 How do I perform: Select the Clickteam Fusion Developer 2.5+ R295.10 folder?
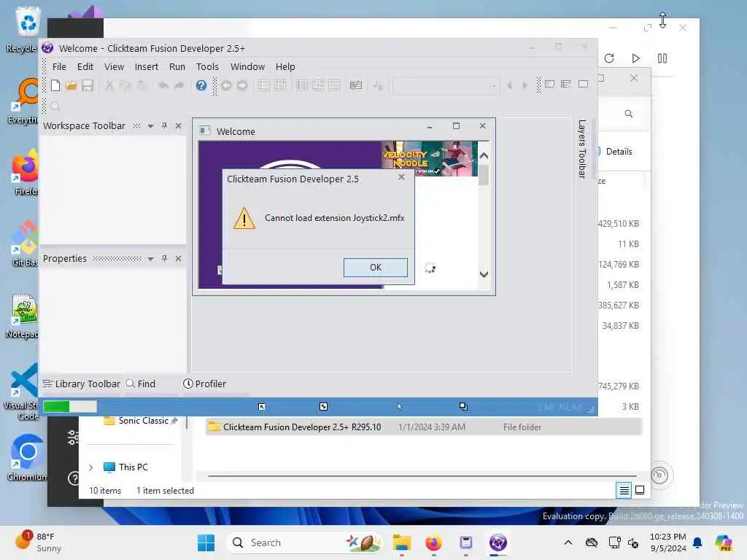pos(424,427)
